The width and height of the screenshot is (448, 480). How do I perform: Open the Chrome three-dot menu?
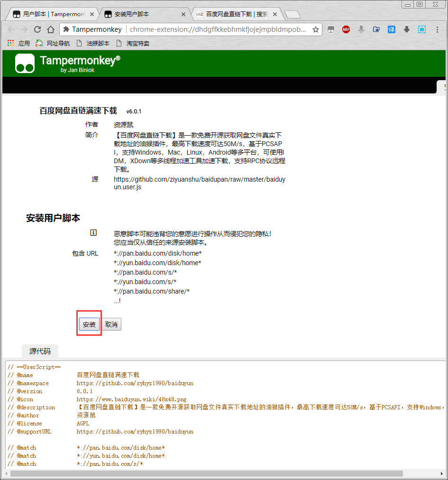[437, 29]
